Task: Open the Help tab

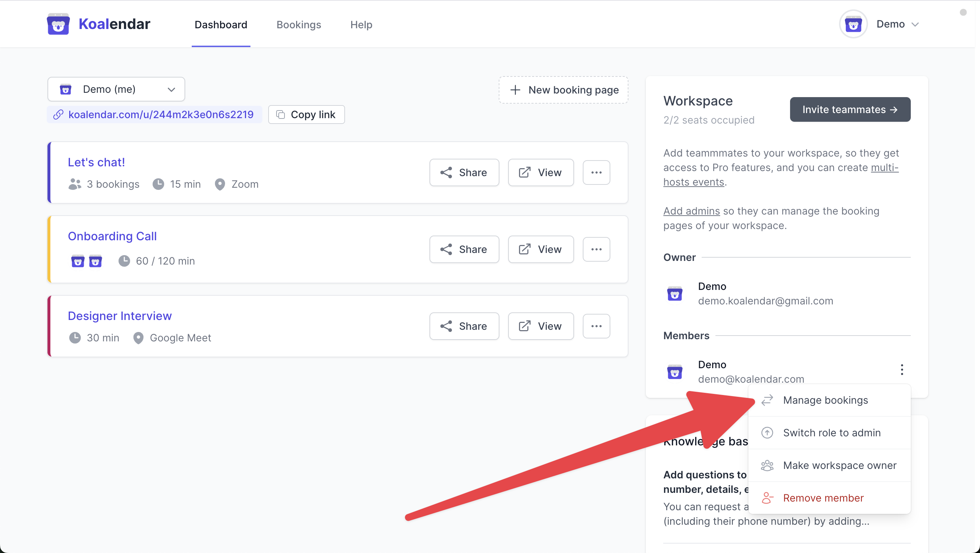Action: click(361, 25)
